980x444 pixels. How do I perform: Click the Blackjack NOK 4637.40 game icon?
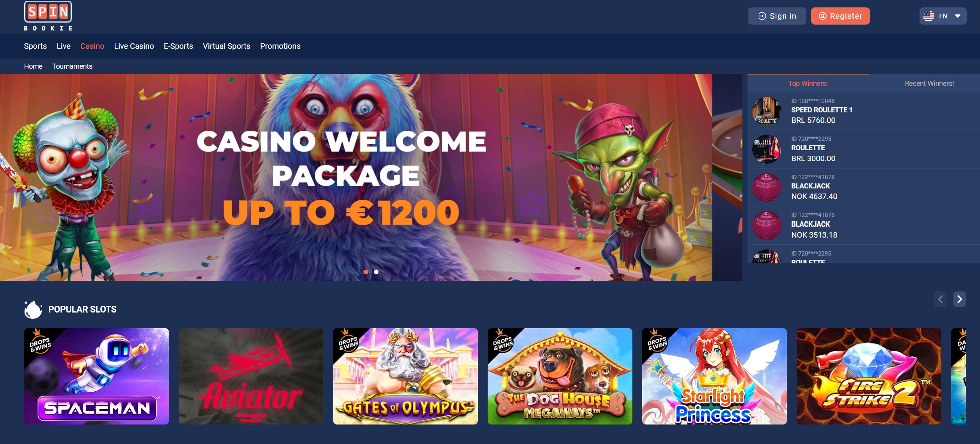[767, 187]
